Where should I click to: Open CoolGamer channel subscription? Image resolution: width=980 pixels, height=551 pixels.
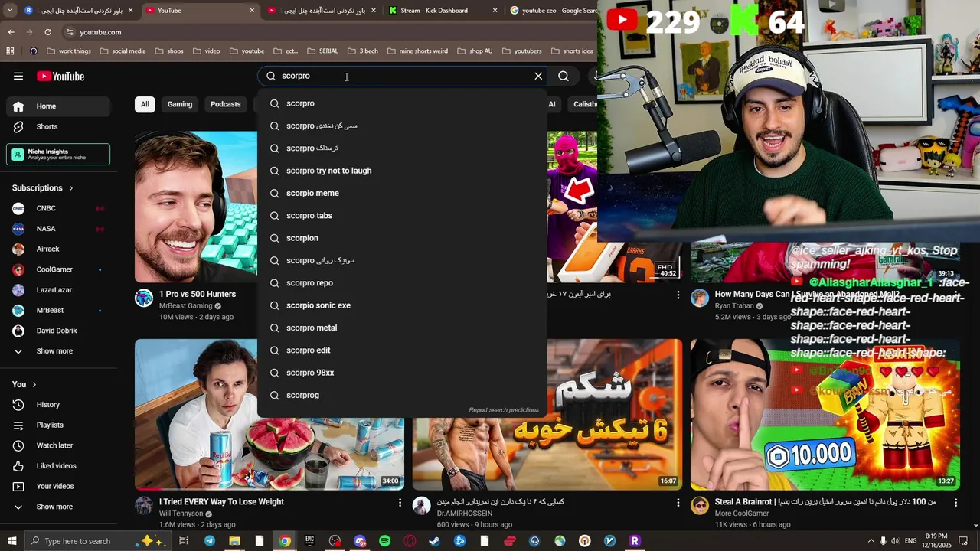(58, 269)
